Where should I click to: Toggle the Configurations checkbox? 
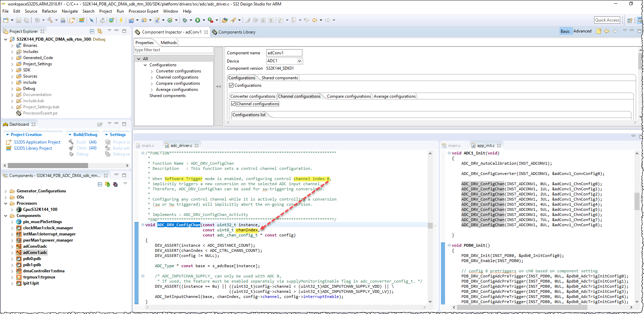[x=231, y=85]
